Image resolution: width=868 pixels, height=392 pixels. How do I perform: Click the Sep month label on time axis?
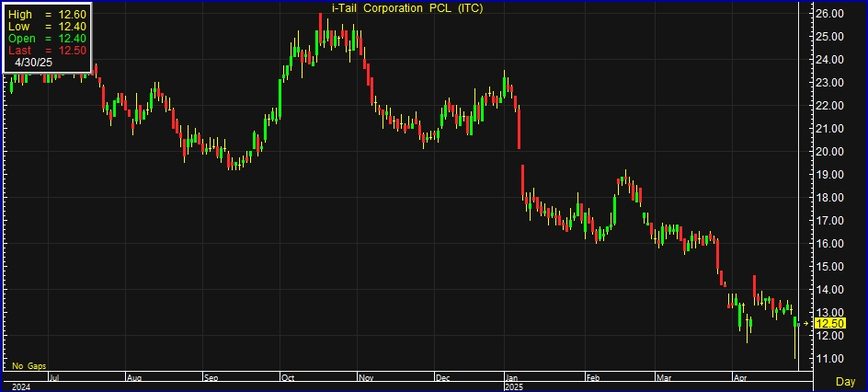(211, 378)
